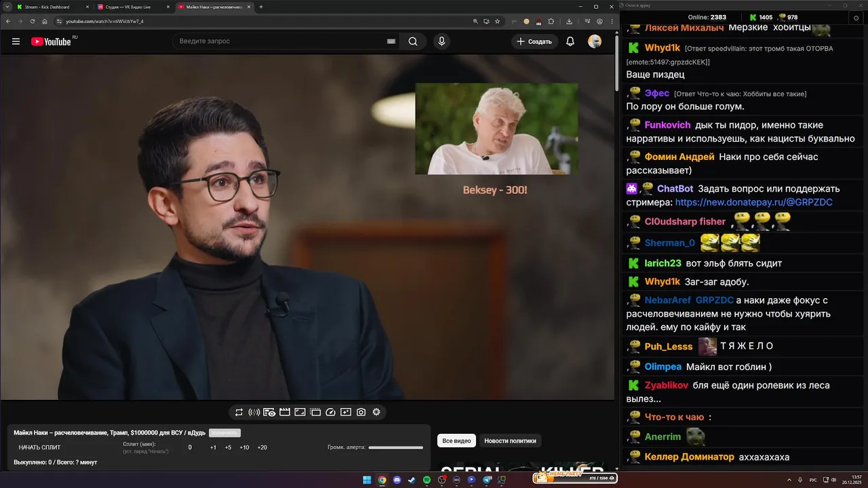Open the browser extensions puzzle icon
The image size is (868, 488).
coord(551,21)
